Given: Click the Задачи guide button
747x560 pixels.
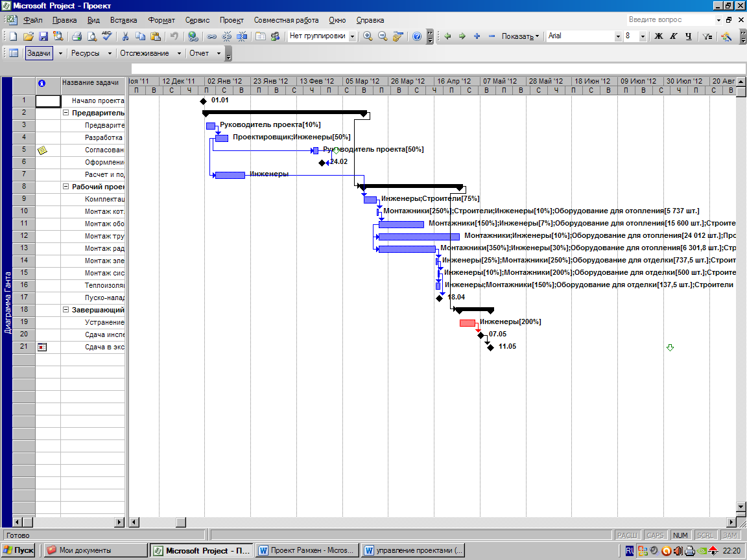Looking at the screenshot, I should pyautogui.click(x=39, y=53).
